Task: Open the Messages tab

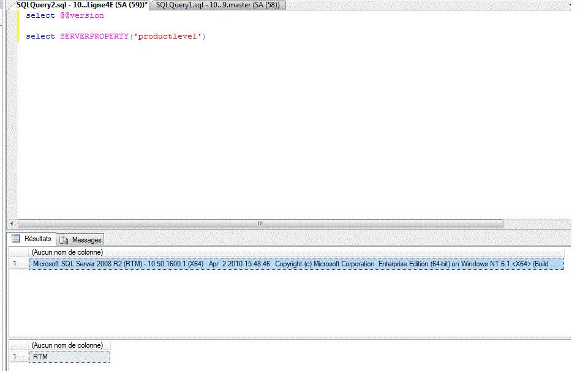Action: pos(81,240)
